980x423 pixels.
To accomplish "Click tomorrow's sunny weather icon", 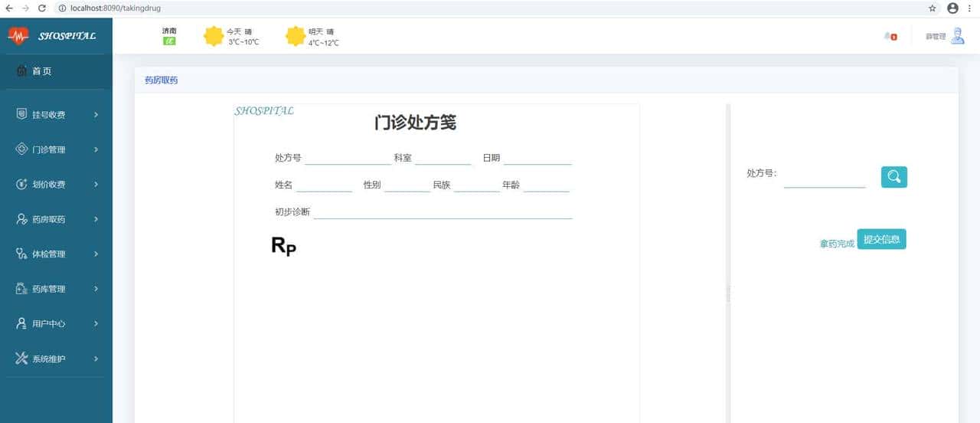I will click(296, 36).
